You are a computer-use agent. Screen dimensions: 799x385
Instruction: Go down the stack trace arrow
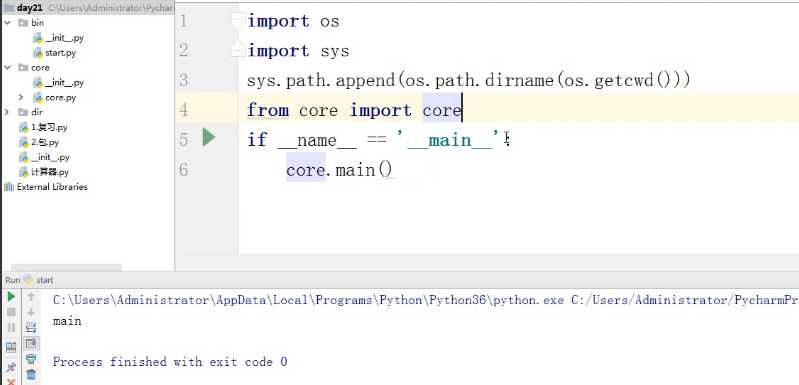coord(31,312)
